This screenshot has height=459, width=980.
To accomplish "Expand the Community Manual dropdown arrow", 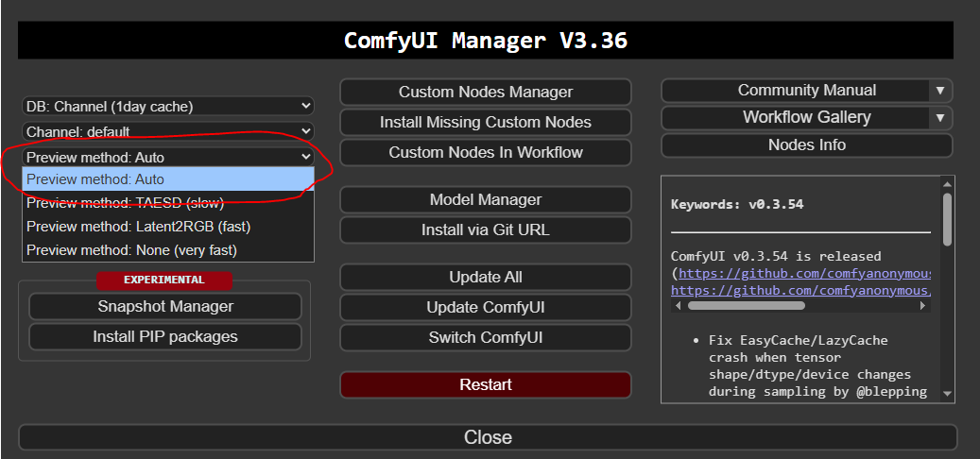I will click(x=940, y=91).
